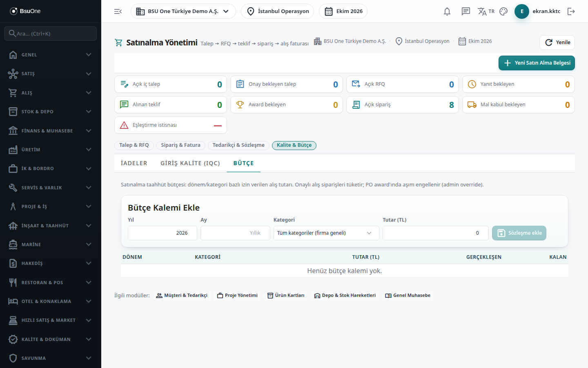Select the Talep & RFQ chip

(x=134, y=145)
